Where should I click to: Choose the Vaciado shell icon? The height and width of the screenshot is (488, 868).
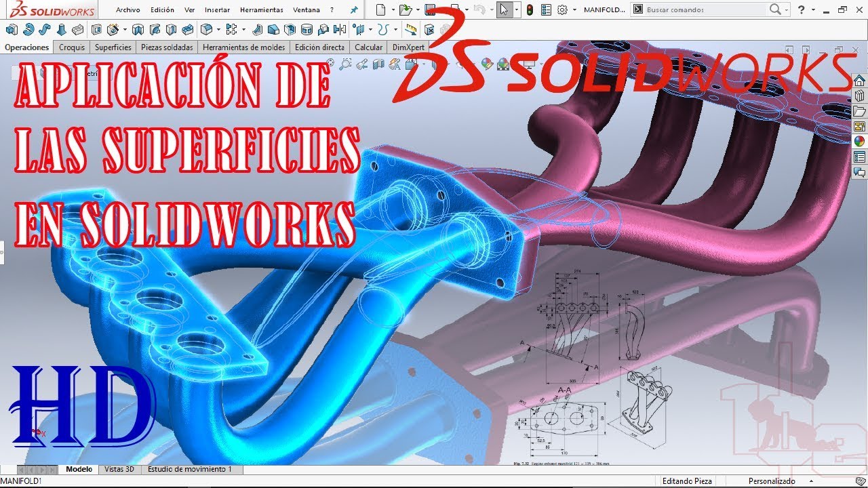click(x=290, y=30)
